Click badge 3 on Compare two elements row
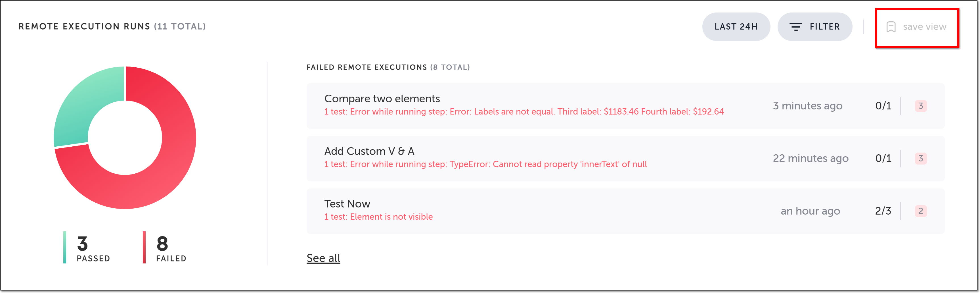 click(x=920, y=106)
